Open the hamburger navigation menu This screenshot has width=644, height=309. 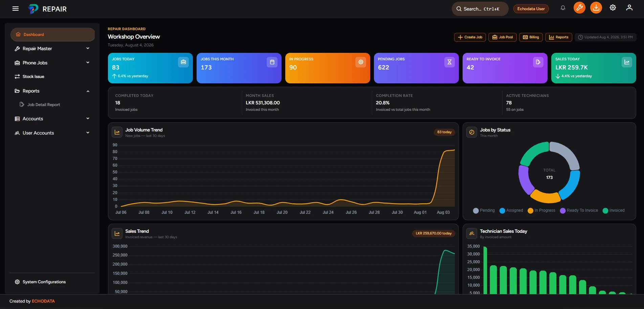click(x=16, y=8)
